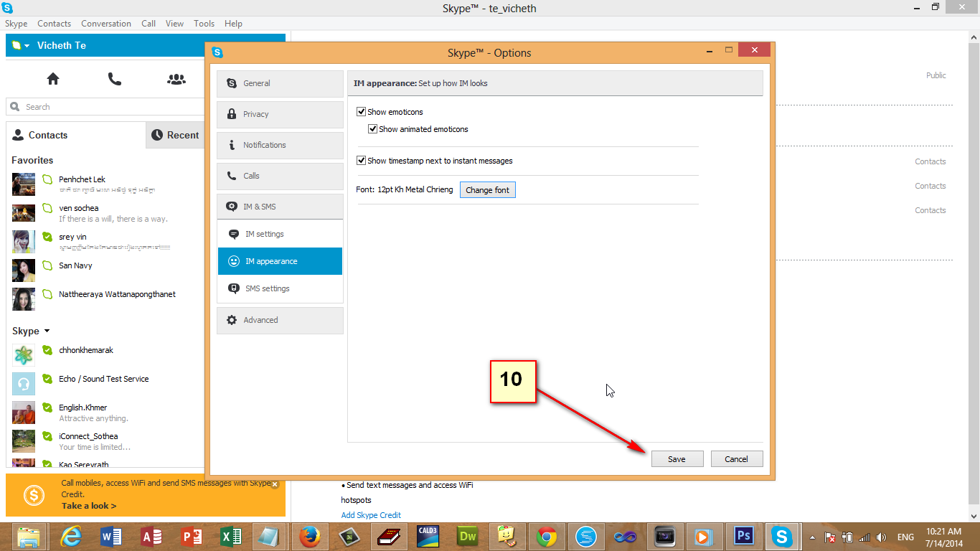
Task: Open the Help menu
Action: [233, 24]
